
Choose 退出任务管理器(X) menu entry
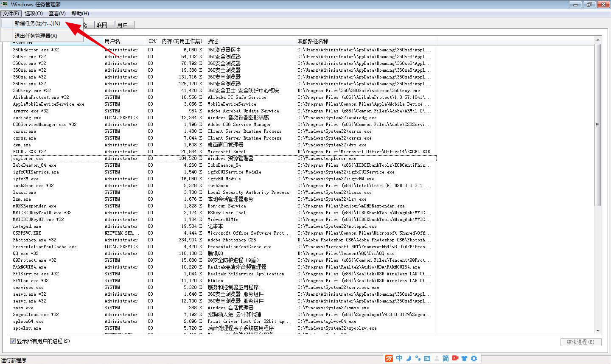(42, 36)
